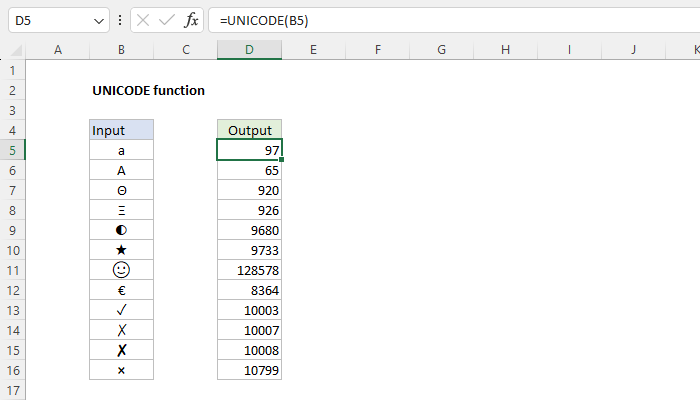Image resolution: width=700 pixels, height=400 pixels.
Task: Select row 3 header
Action: point(12,111)
